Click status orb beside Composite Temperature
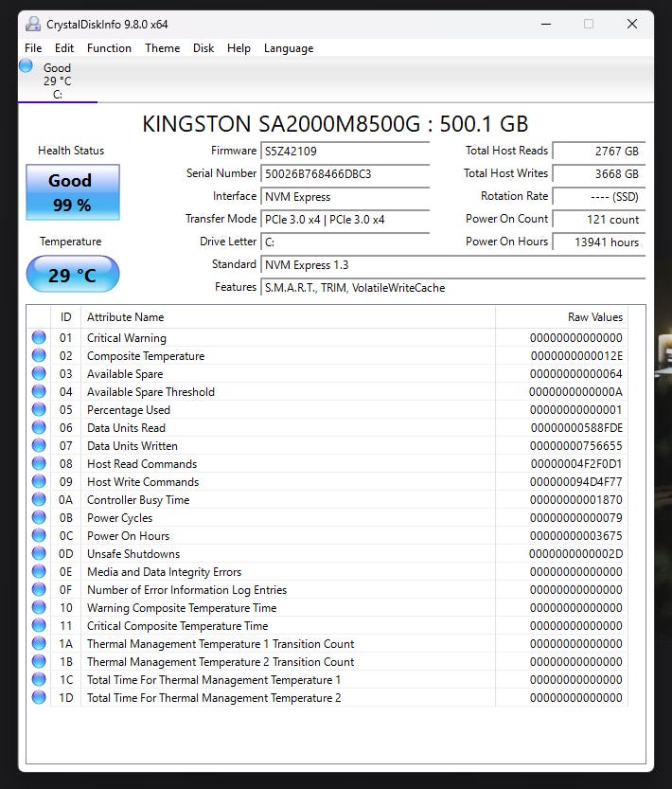 point(39,355)
